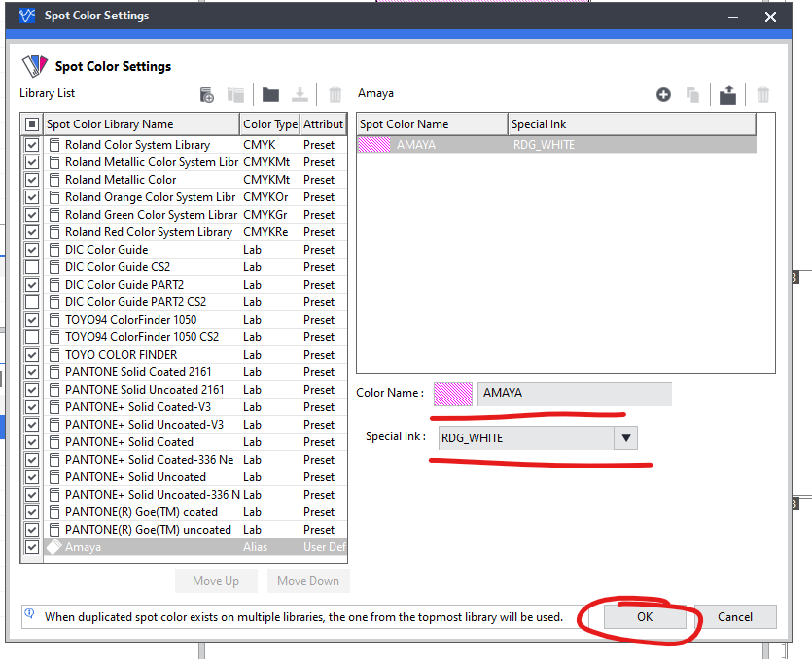The height and width of the screenshot is (659, 812).
Task: Click the export spot color icon
Action: point(727,94)
